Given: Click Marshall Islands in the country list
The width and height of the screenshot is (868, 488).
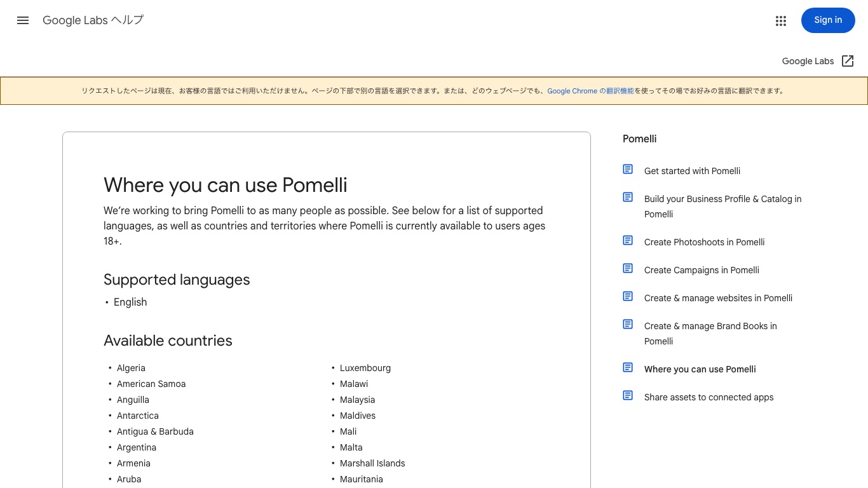Looking at the screenshot, I should pyautogui.click(x=372, y=463).
